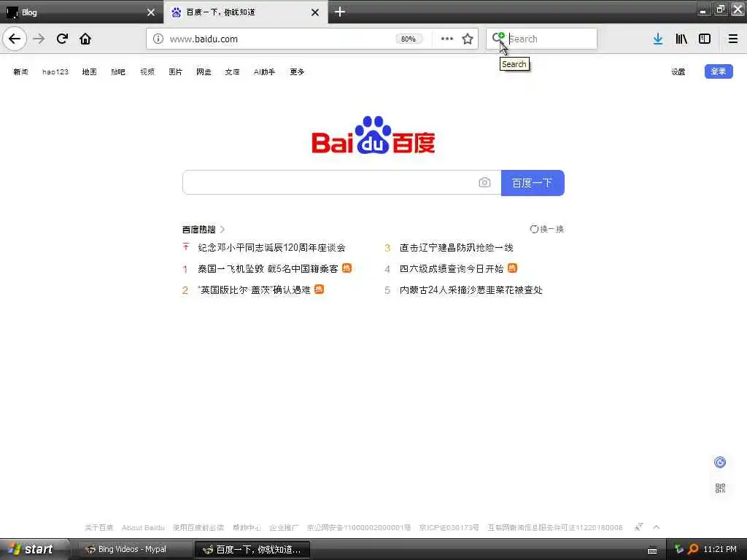Screen dimensions: 747x560
Task: Open pinned topic 纪念邓小平同志诞辰120周年座谈会
Action: click(271, 248)
